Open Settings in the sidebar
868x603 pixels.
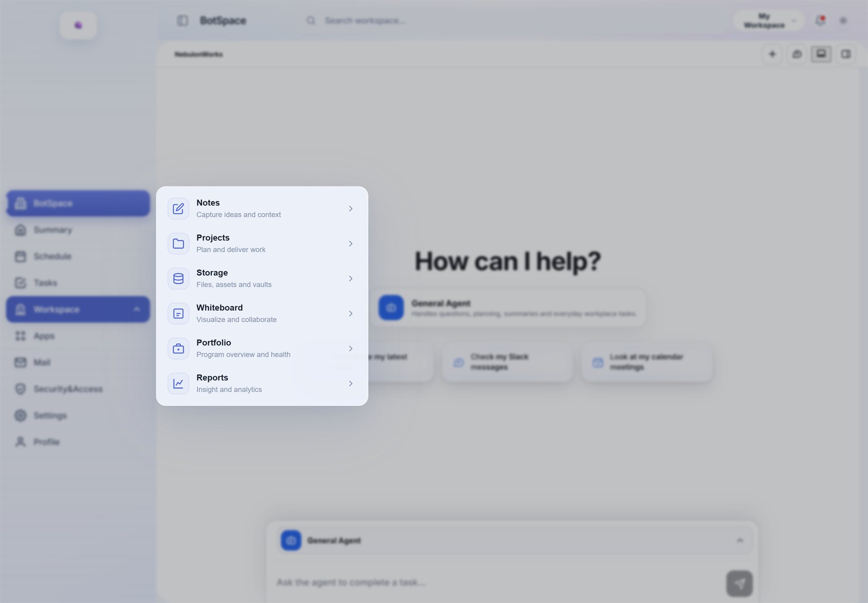[78, 415]
